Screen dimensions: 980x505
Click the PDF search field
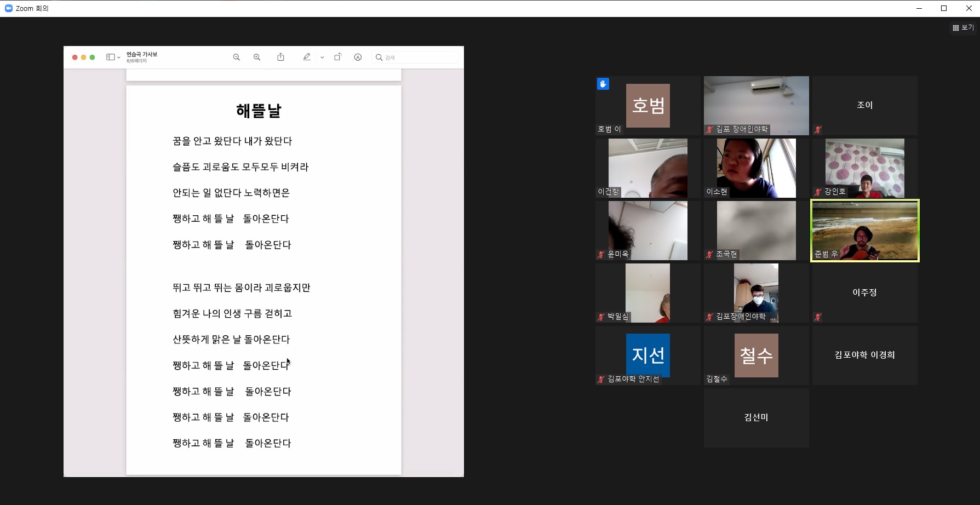coord(415,57)
